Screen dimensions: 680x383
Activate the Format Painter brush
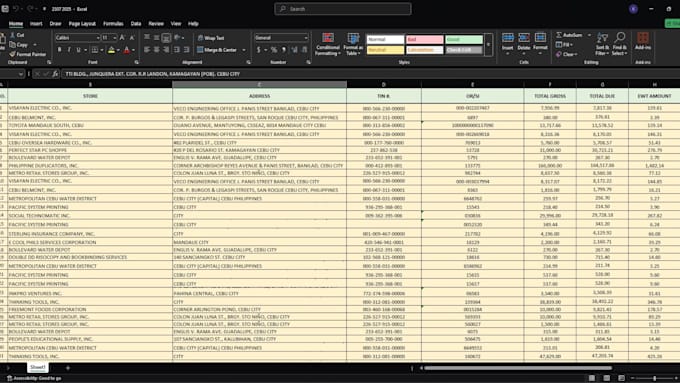[13, 54]
